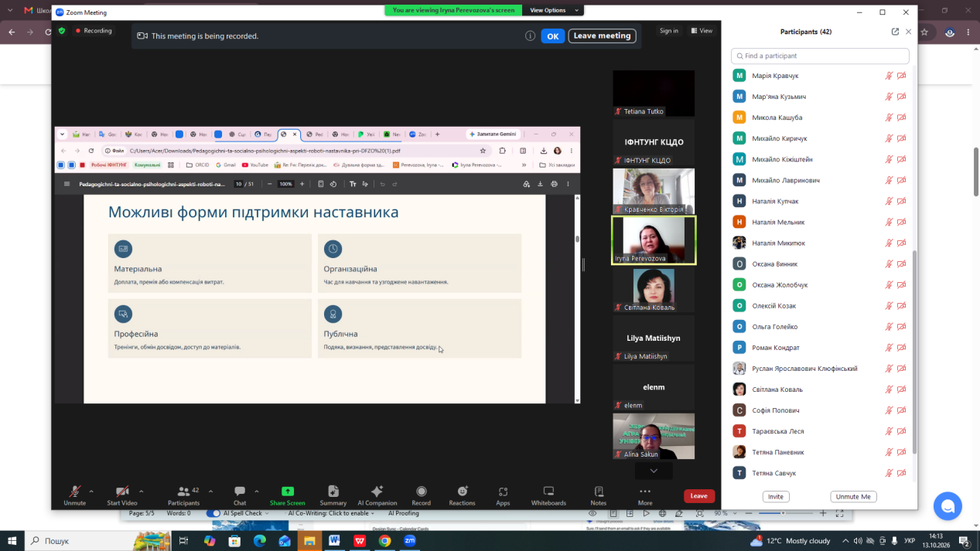Click the green encryption shield icon
980x551 pixels.
tap(62, 31)
